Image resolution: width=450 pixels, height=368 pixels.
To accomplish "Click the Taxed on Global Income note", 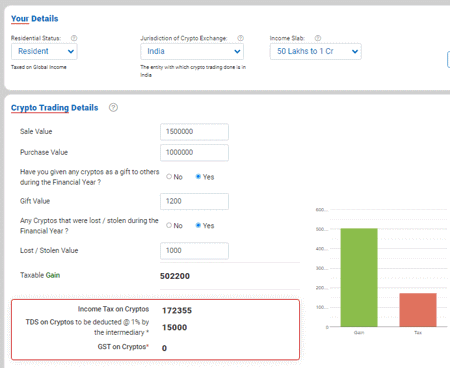I will click(39, 67).
